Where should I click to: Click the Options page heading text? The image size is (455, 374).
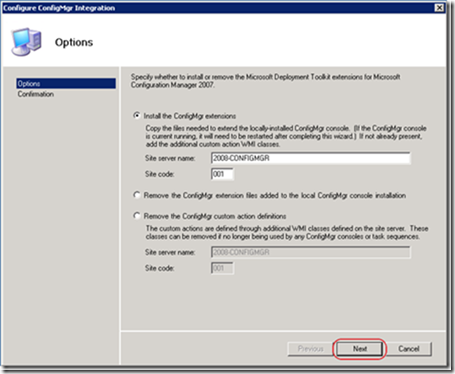pyautogui.click(x=74, y=42)
